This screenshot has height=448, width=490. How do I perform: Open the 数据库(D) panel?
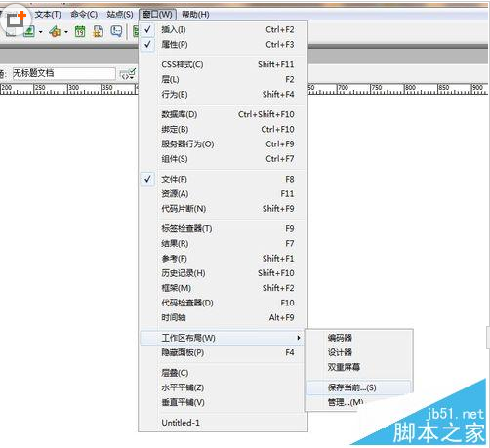tap(224, 114)
